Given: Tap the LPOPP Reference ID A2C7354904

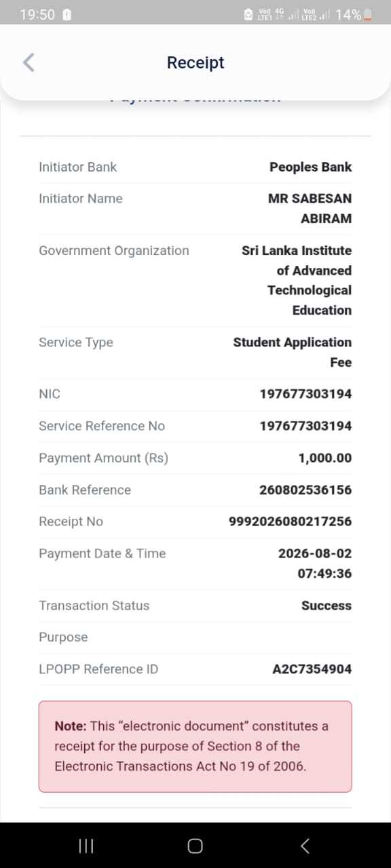Looking at the screenshot, I should [312, 669].
